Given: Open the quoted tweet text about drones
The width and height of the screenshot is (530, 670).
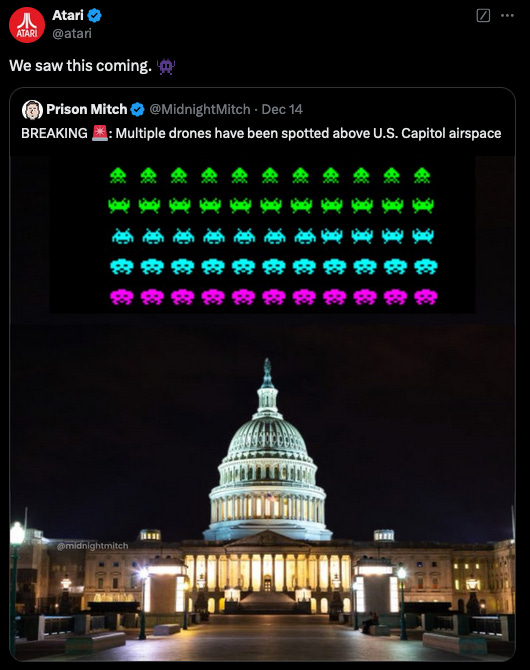Looking at the screenshot, I should point(261,133).
